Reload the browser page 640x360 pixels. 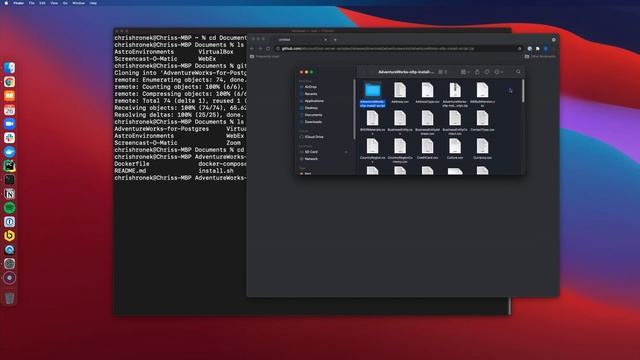[x=268, y=49]
